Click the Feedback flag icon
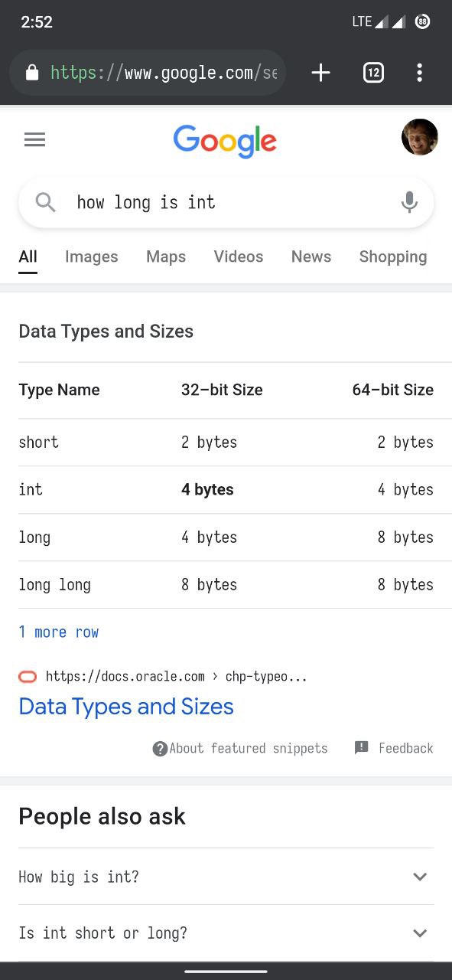452x980 pixels. click(x=362, y=748)
